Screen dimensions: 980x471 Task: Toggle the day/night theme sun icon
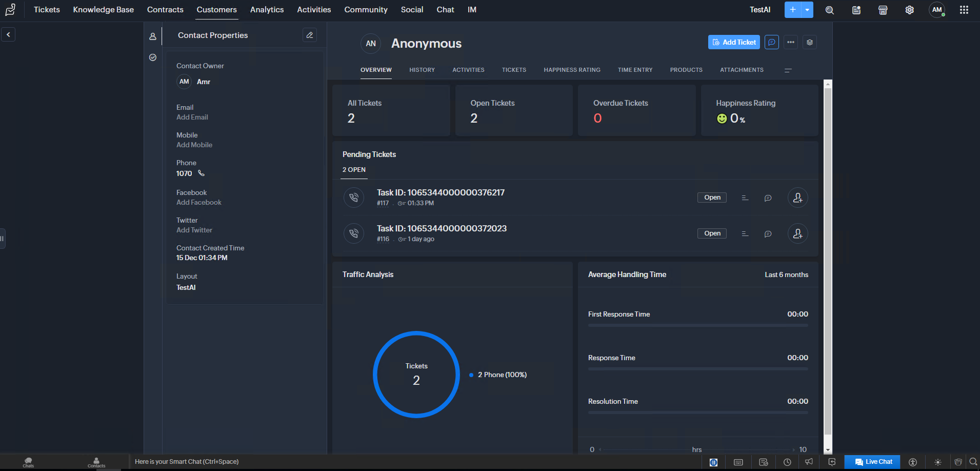937,462
